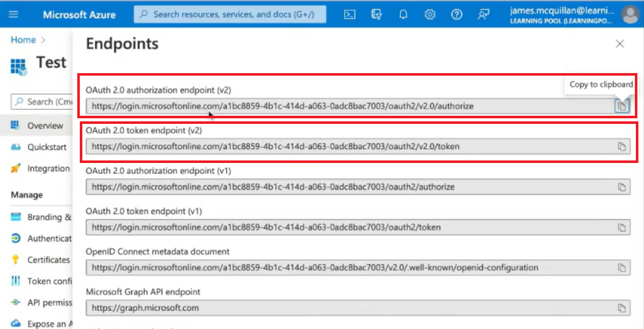
Task: Open the Feedback icon in the top bar
Action: 483,14
